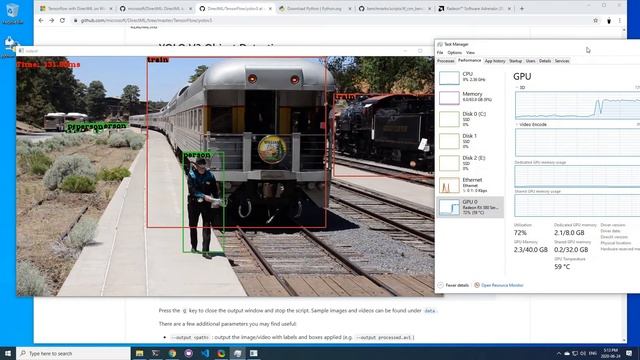Open the highlighted Task Manager taskbar icon
Image resolution: width=640 pixels, height=360 pixels.
[x=238, y=353]
